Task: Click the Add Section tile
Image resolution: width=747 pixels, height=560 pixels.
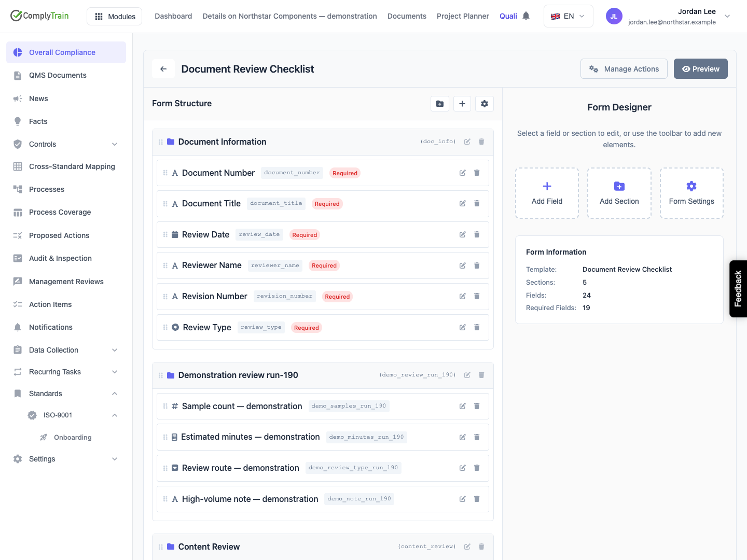Action: click(x=619, y=193)
